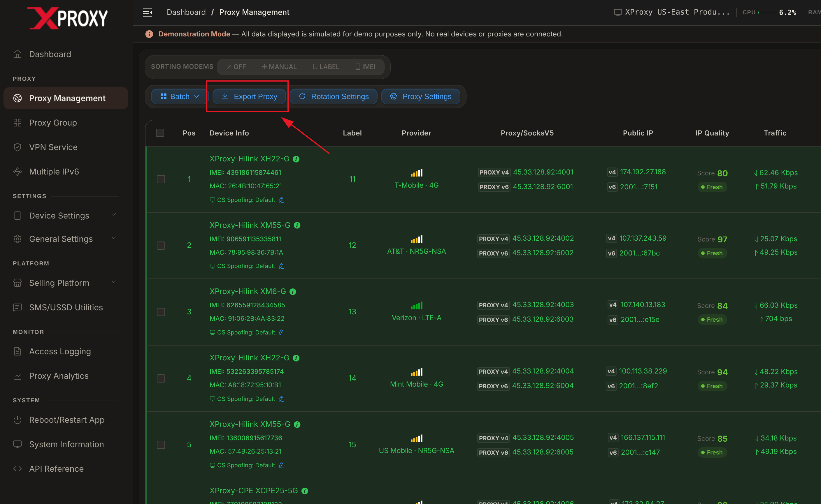The width and height of the screenshot is (821, 504).
Task: Open Proxy Management in sidebar
Action: click(x=66, y=98)
